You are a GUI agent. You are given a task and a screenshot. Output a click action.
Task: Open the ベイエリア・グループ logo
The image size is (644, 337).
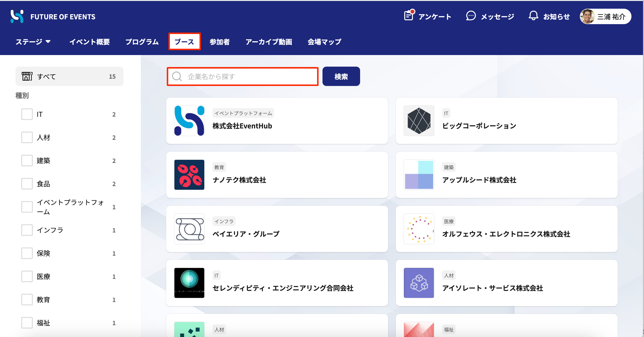pos(189,229)
